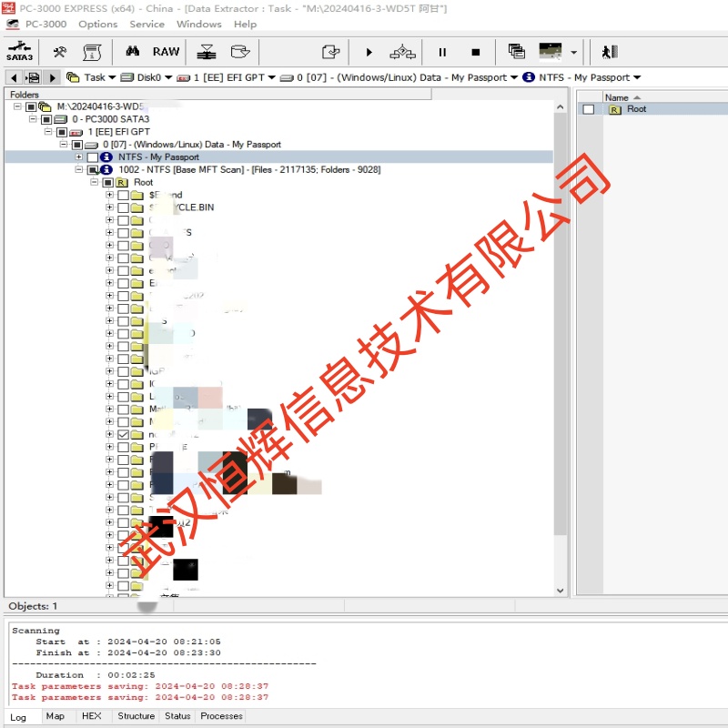
Task: Switch to the Map tab
Action: click(56, 716)
